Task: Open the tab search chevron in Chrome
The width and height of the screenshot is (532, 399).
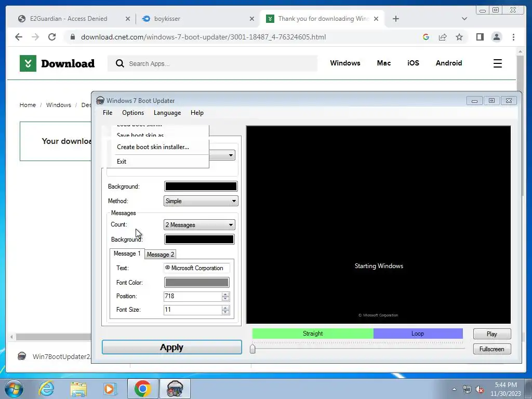Action: point(464,19)
